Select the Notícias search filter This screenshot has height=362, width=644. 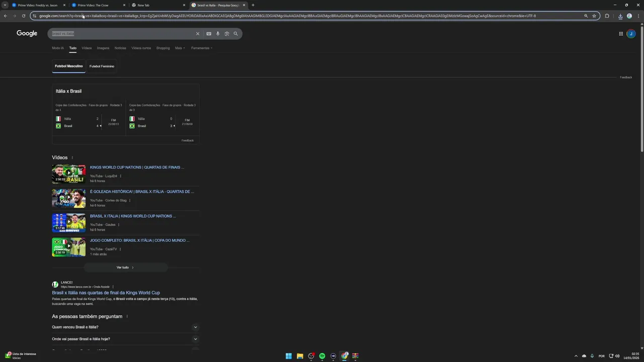tap(120, 48)
